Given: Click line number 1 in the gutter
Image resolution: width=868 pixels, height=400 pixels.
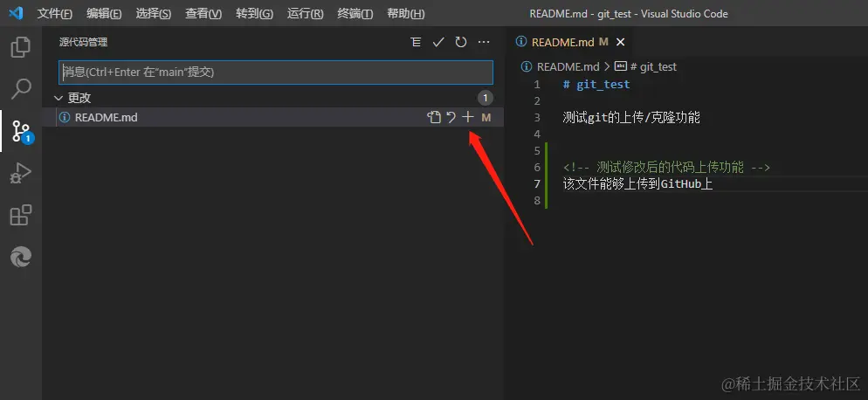Looking at the screenshot, I should 536,84.
